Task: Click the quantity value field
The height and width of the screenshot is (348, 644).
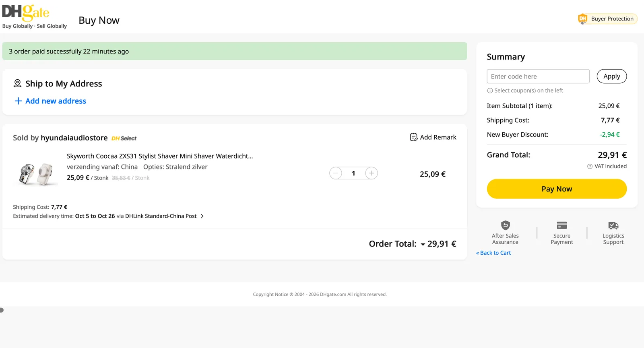Action: [x=353, y=173]
